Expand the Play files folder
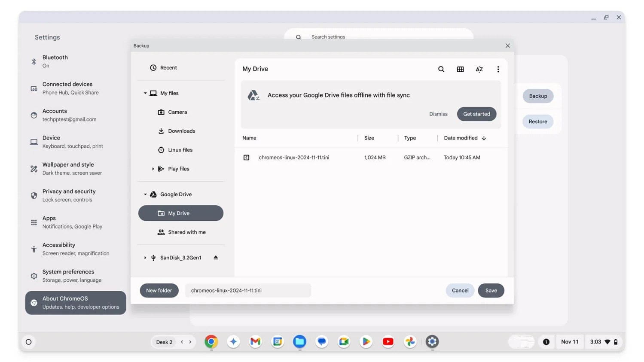644x362 pixels. coord(153,169)
